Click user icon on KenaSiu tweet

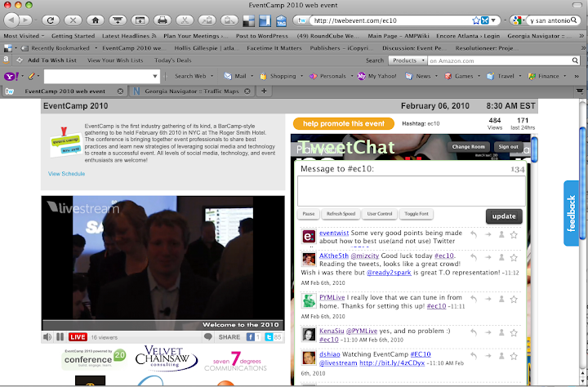pyautogui.click(x=500, y=332)
